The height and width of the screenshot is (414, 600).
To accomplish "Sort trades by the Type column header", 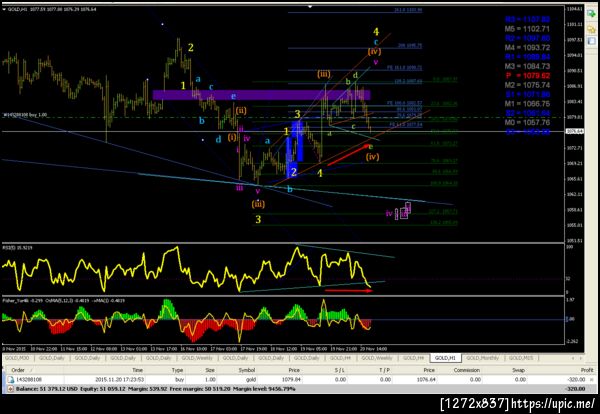I will (177, 370).
